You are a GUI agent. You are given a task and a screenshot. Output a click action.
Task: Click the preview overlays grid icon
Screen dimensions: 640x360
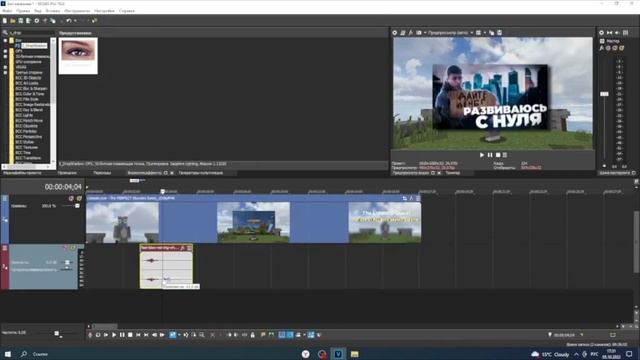pos(478,33)
